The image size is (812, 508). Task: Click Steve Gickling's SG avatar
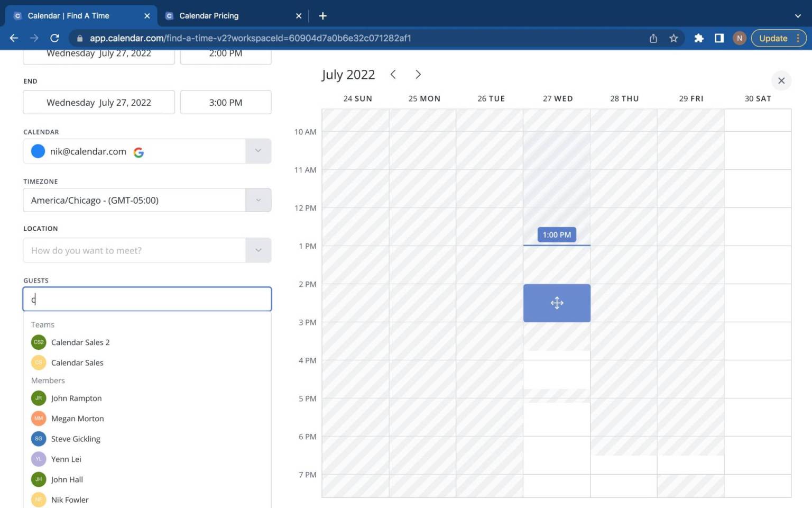pos(38,439)
